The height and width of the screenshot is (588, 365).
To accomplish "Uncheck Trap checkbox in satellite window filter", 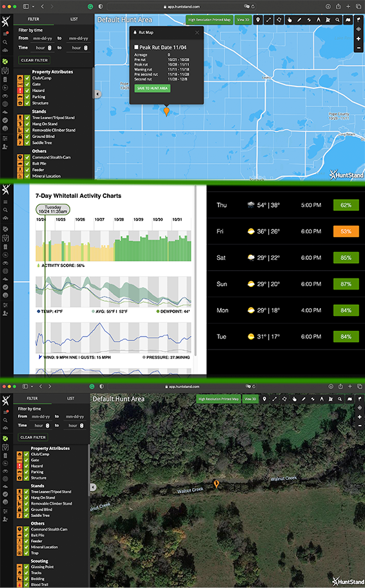I will click(26, 553).
